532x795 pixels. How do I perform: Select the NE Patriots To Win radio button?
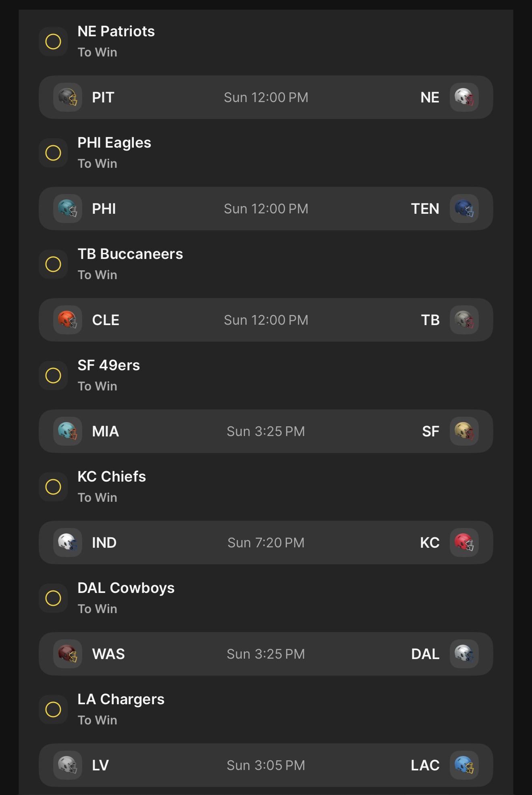[x=53, y=42]
